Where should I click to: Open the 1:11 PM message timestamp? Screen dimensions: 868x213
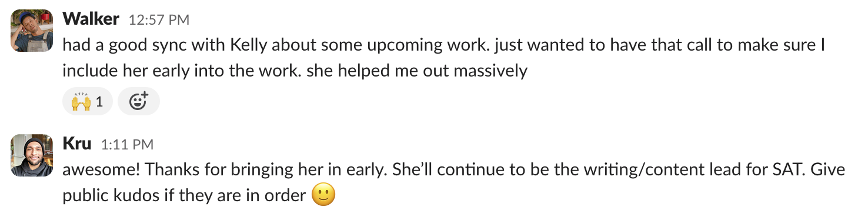click(127, 145)
